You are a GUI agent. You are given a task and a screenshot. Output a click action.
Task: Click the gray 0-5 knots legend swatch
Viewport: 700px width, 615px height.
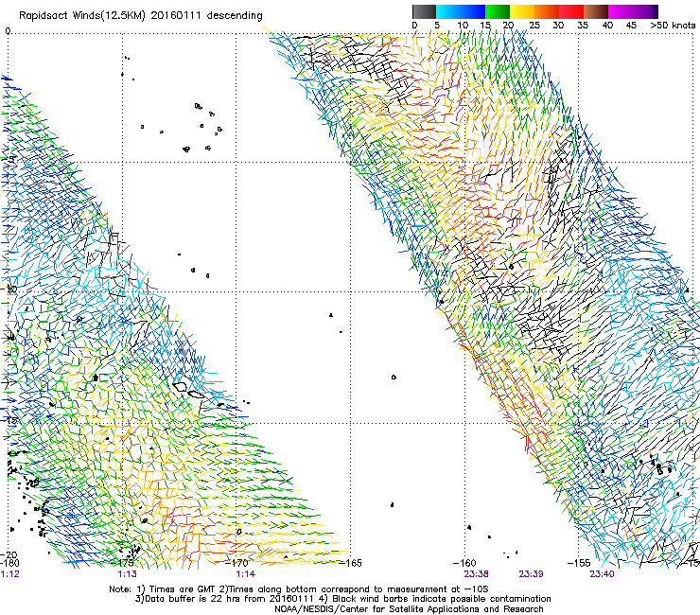click(424, 11)
